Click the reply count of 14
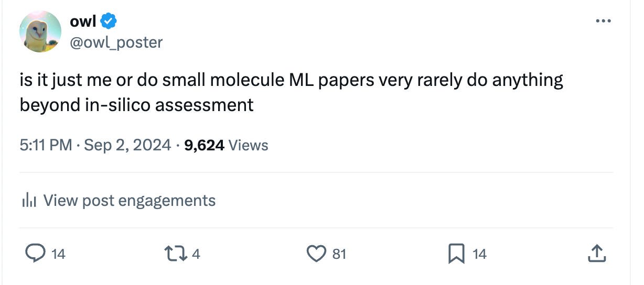The width and height of the screenshot is (644, 285). pos(58,255)
